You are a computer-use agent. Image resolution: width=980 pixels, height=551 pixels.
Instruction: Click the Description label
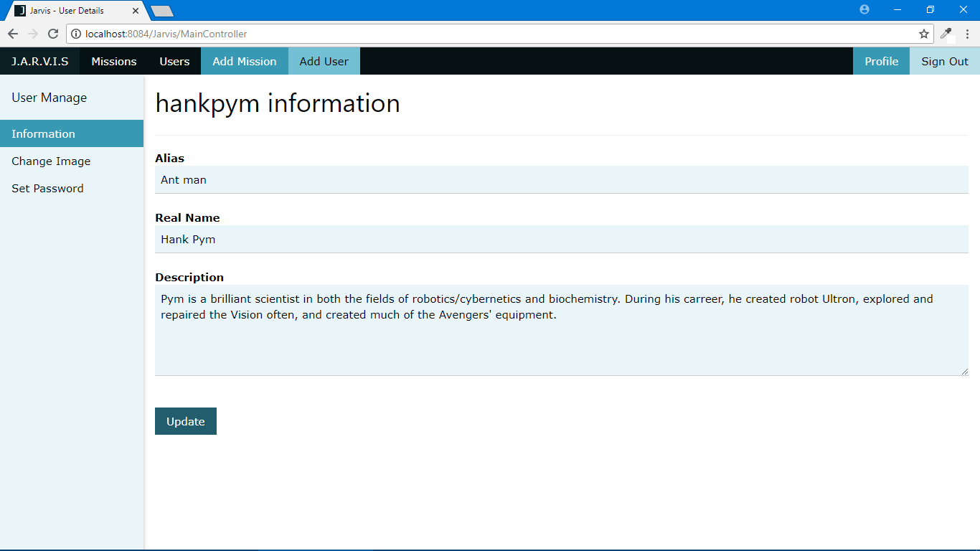[189, 277]
